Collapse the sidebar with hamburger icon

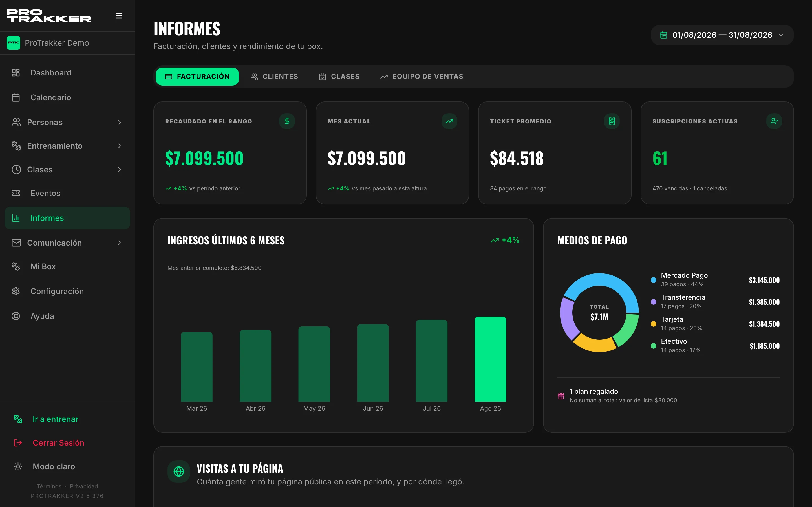pos(119,16)
